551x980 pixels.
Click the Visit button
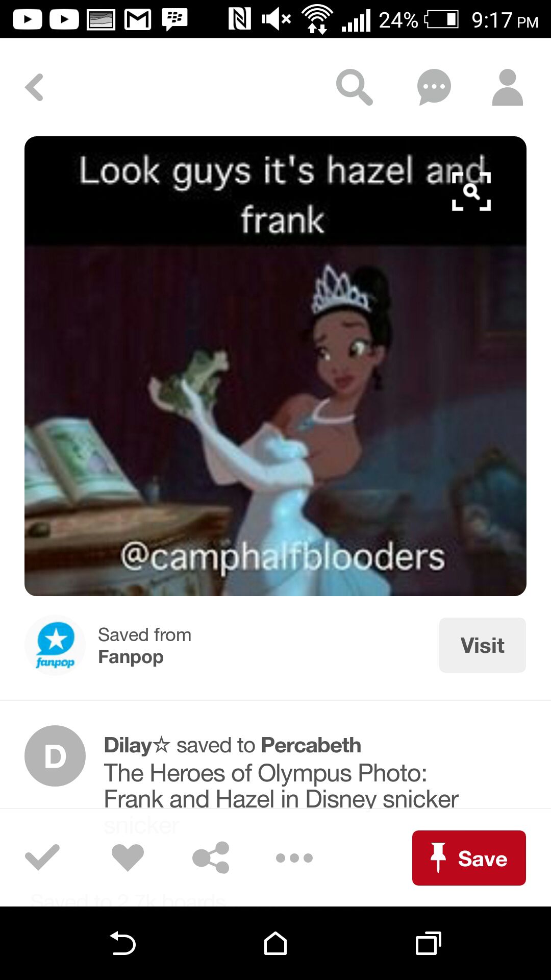pyautogui.click(x=482, y=645)
